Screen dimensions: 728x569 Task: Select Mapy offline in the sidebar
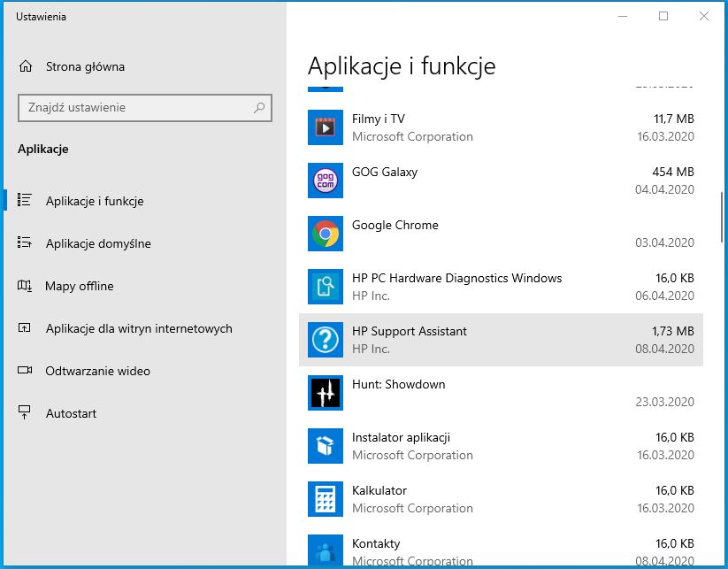(79, 286)
